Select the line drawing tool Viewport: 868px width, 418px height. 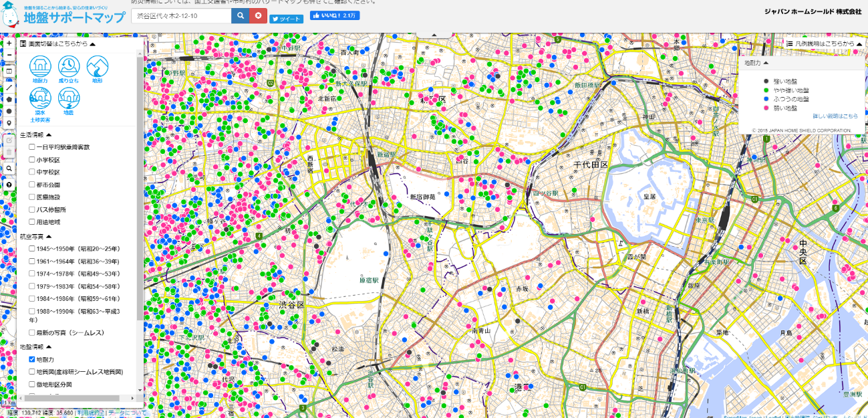pyautogui.click(x=9, y=87)
